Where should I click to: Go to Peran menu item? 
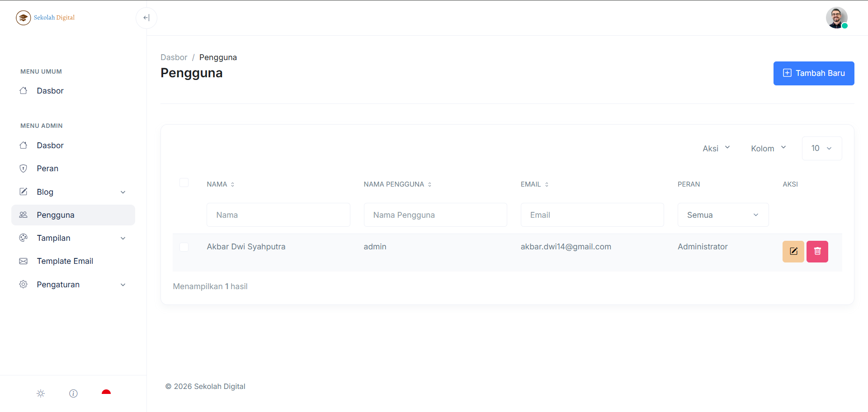point(47,169)
